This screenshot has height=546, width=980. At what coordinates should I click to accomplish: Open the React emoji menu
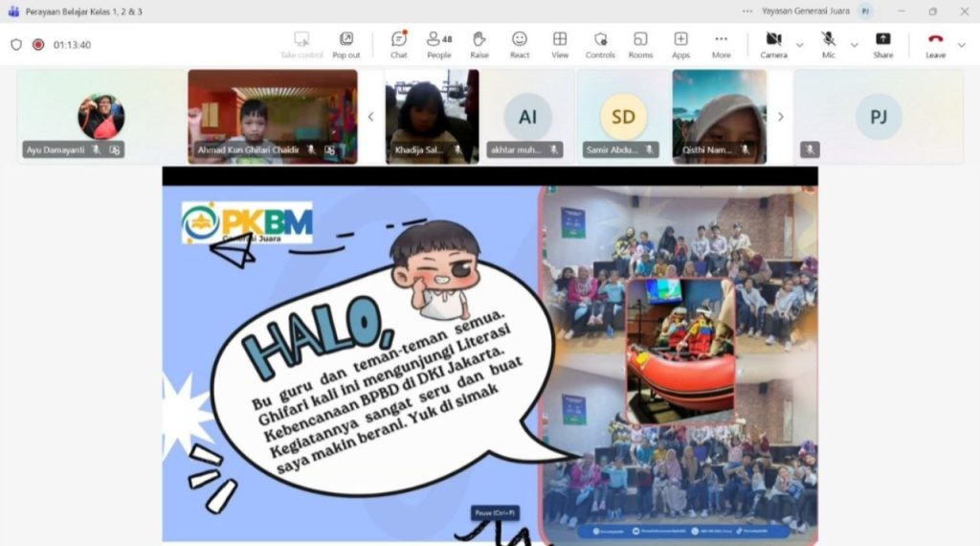[520, 43]
